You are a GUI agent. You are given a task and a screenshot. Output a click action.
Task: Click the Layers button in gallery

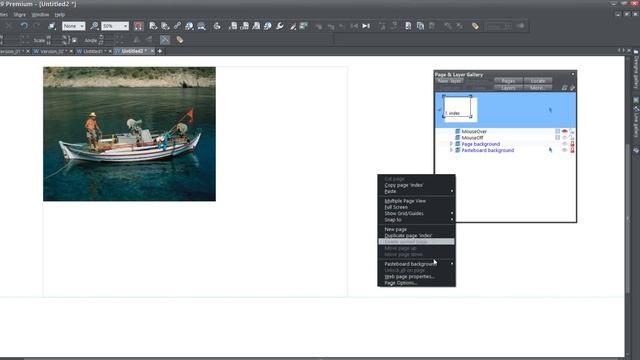click(x=508, y=88)
